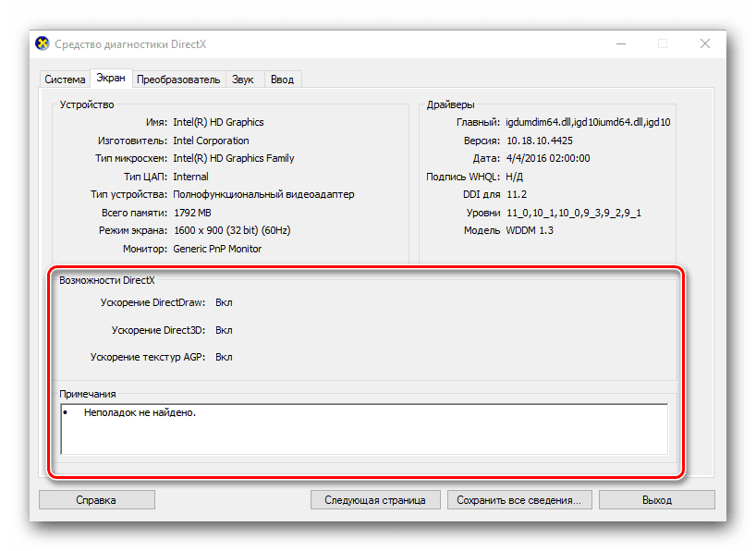Click inside the Примечания notes box
756x551 pixels.
pyautogui.click(x=364, y=429)
